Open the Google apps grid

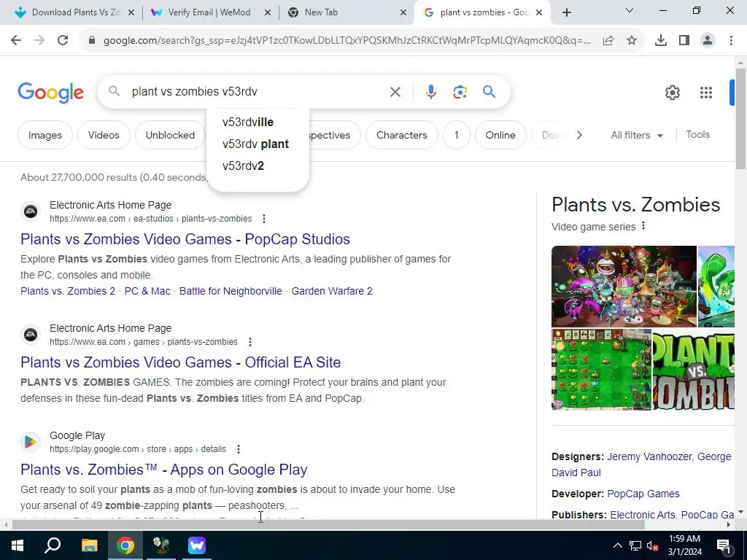(x=705, y=93)
